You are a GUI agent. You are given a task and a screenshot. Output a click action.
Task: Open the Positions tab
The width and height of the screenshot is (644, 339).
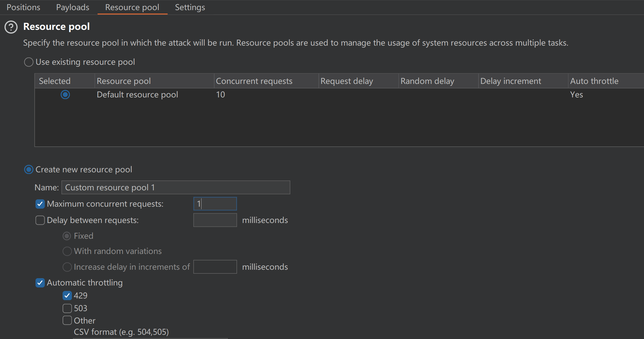tap(23, 7)
